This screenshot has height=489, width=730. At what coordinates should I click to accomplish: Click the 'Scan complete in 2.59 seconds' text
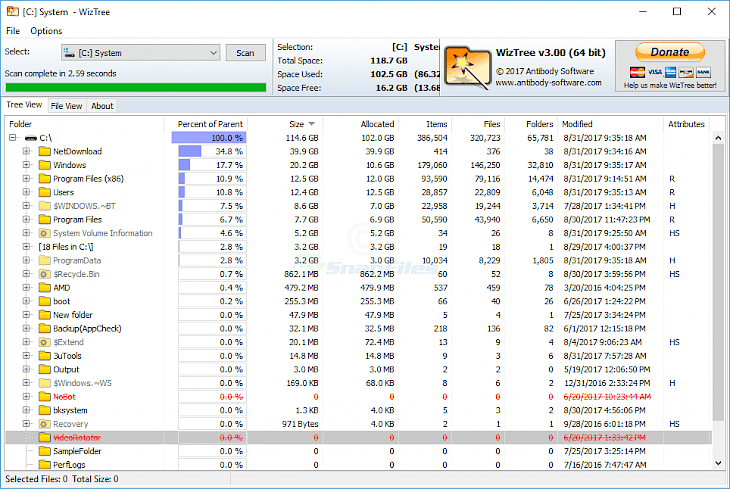61,74
